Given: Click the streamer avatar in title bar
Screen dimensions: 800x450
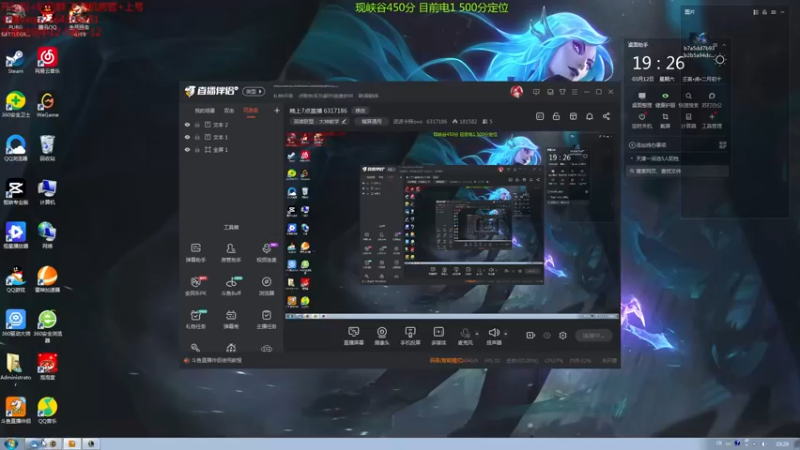Looking at the screenshot, I should pyautogui.click(x=516, y=92).
